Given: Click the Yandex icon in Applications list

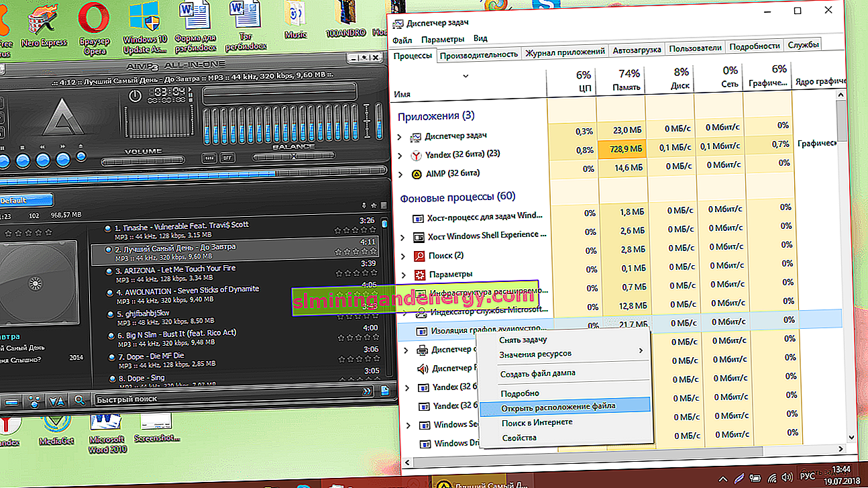Looking at the screenshot, I should (x=416, y=154).
